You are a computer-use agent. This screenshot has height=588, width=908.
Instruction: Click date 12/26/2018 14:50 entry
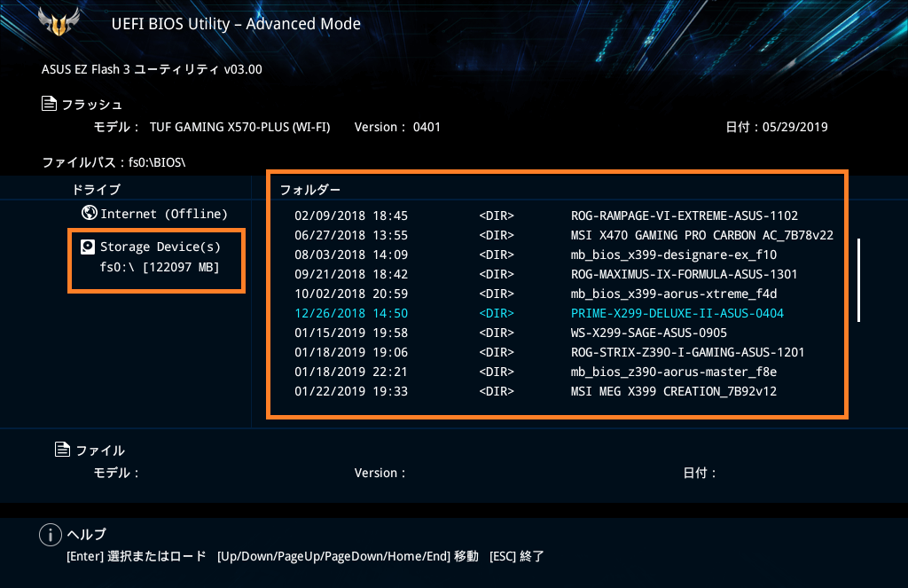tap(351, 313)
